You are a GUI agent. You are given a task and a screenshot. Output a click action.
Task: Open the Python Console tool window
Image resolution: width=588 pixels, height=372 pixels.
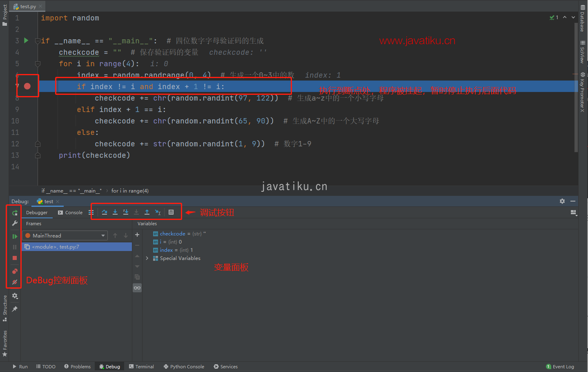click(x=184, y=367)
